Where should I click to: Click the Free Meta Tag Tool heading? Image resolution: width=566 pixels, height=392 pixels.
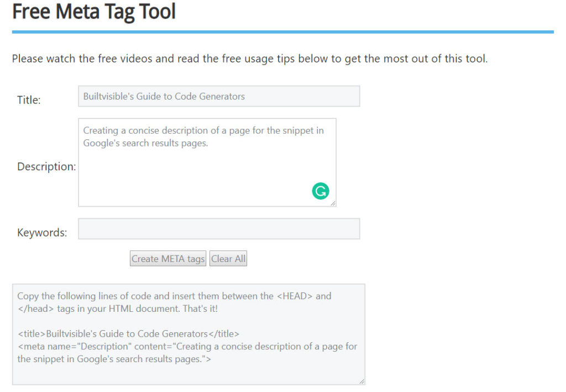[x=93, y=12]
